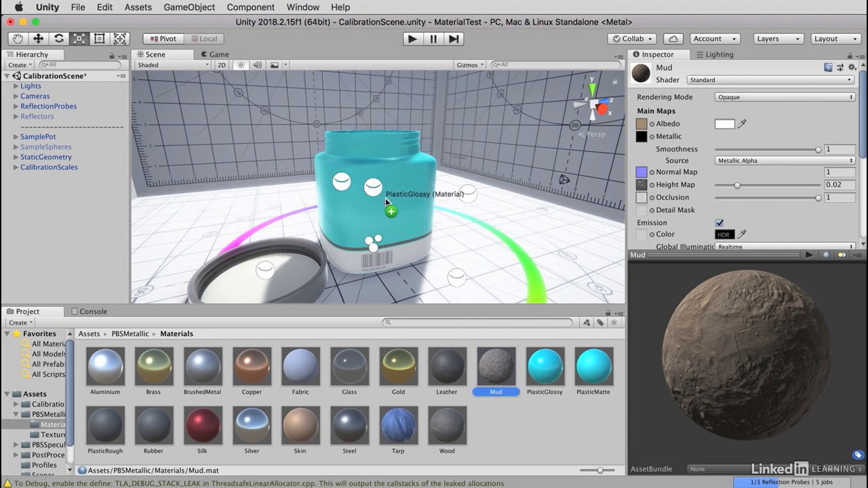Toggle scene effects image icon
The image size is (868, 488).
pyautogui.click(x=275, y=65)
